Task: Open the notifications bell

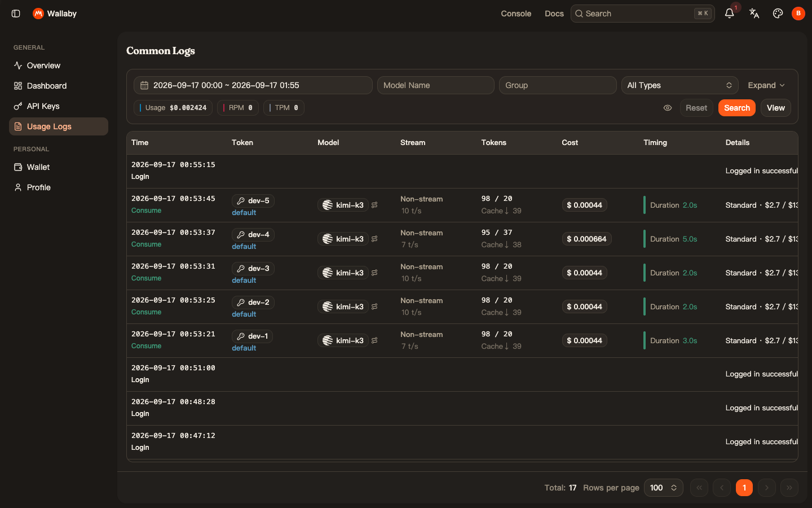Action: pos(729,14)
